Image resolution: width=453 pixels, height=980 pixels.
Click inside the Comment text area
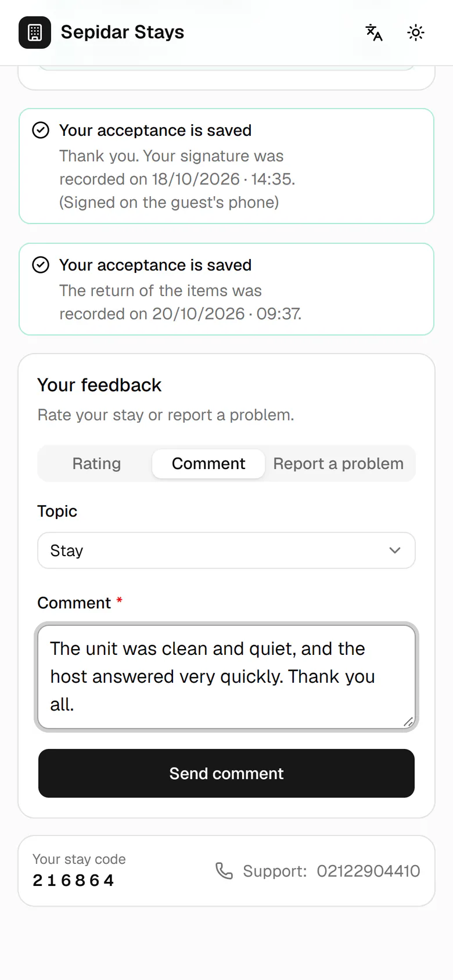227,677
